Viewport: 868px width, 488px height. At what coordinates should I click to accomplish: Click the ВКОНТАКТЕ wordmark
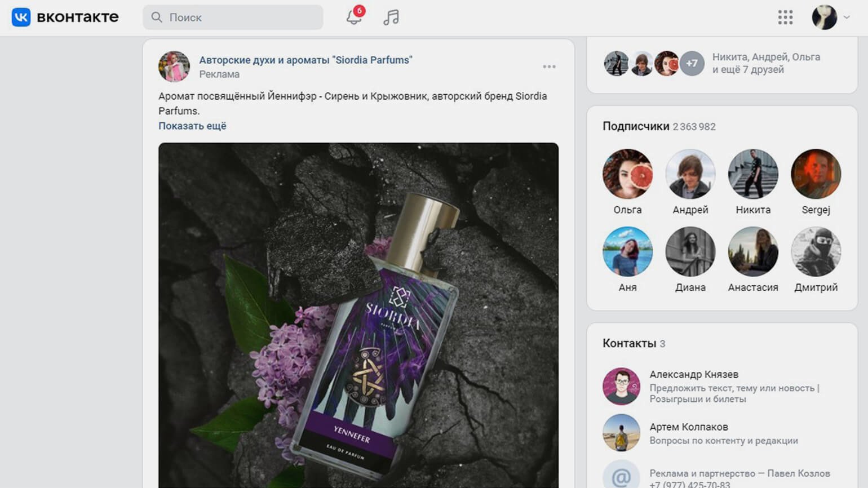click(x=78, y=17)
